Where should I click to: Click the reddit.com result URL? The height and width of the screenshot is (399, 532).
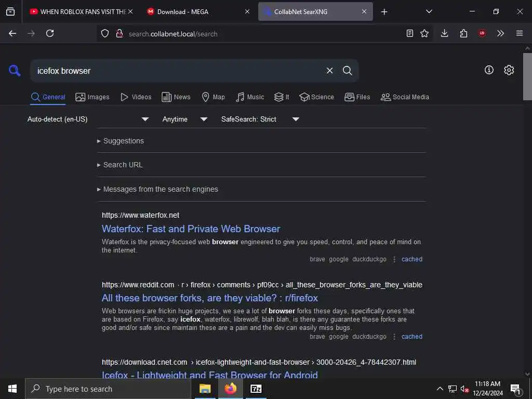[262, 285]
